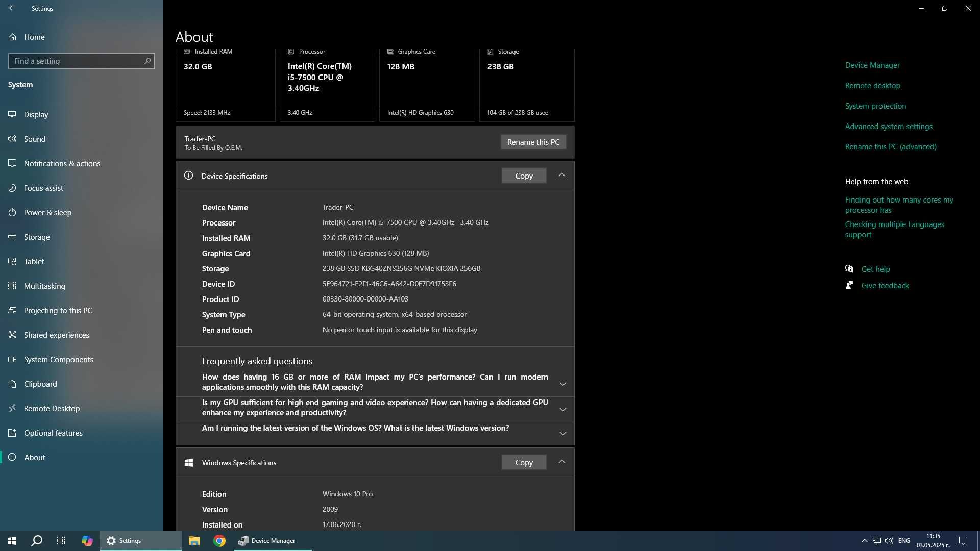Click the Get help chat icon

click(849, 269)
